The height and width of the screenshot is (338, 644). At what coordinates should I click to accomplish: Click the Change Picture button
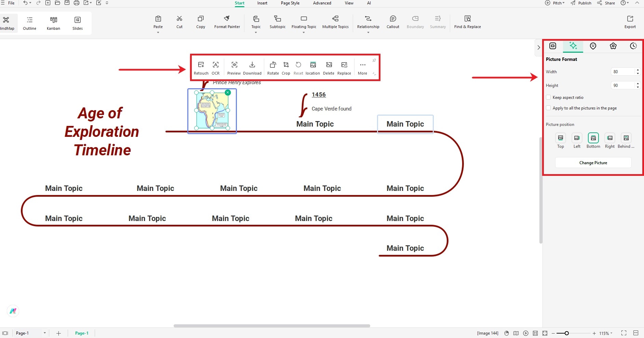[593, 162]
